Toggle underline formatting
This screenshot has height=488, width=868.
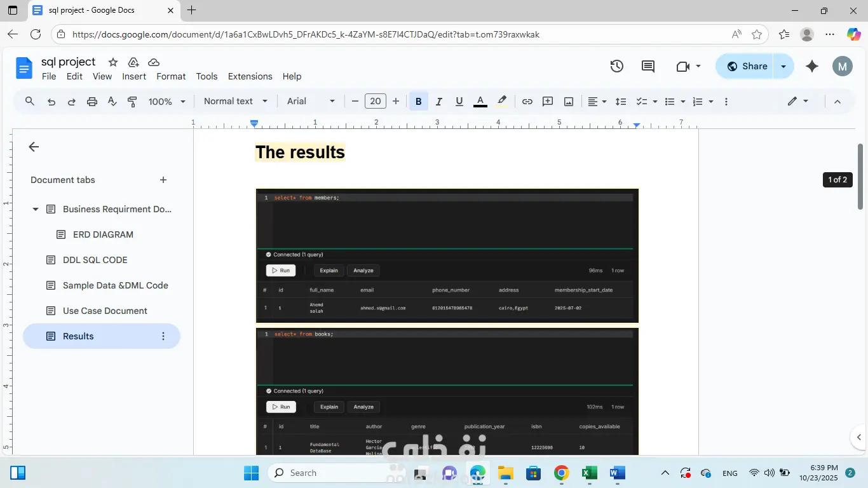[x=459, y=102]
